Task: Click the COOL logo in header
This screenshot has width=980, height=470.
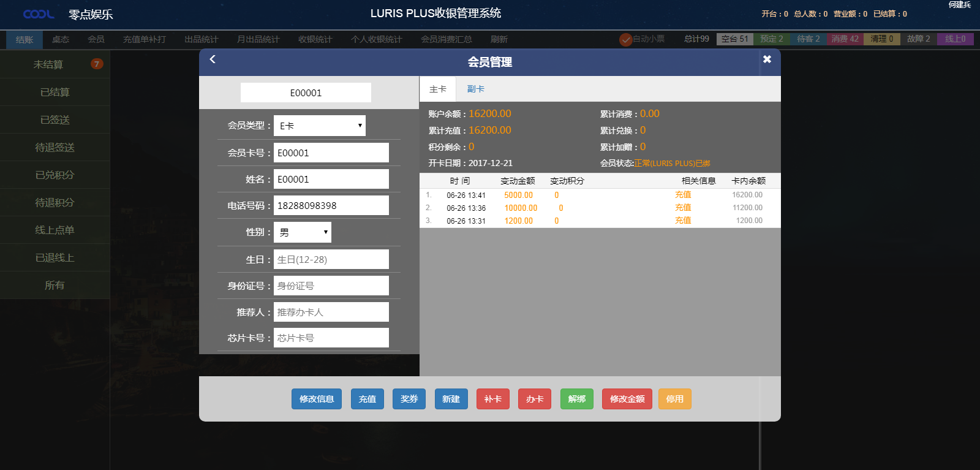Action: tap(38, 14)
